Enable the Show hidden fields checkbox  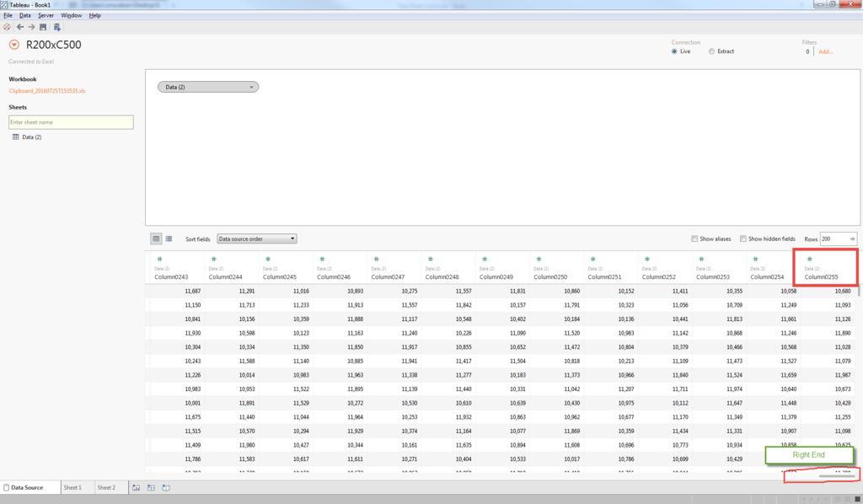[x=743, y=239]
